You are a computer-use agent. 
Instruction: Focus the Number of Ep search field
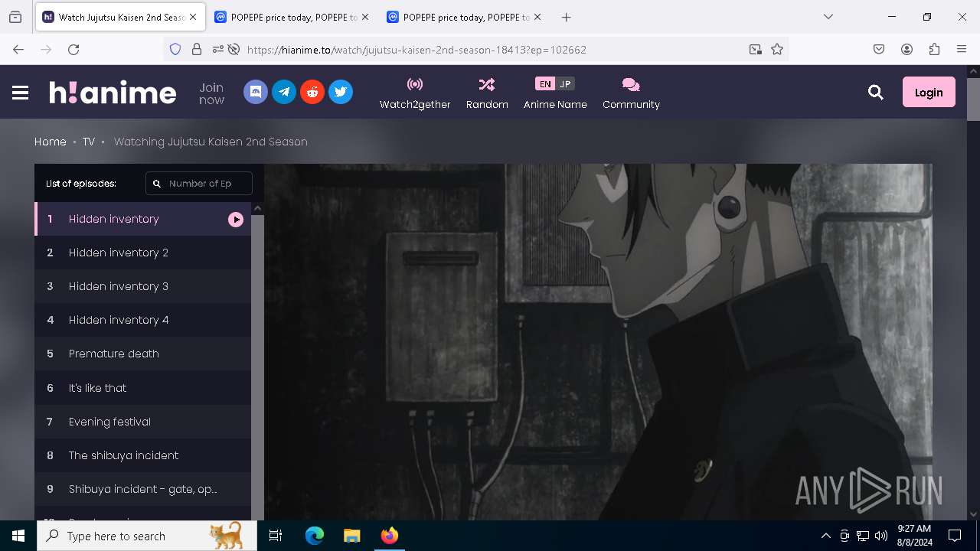click(x=199, y=184)
